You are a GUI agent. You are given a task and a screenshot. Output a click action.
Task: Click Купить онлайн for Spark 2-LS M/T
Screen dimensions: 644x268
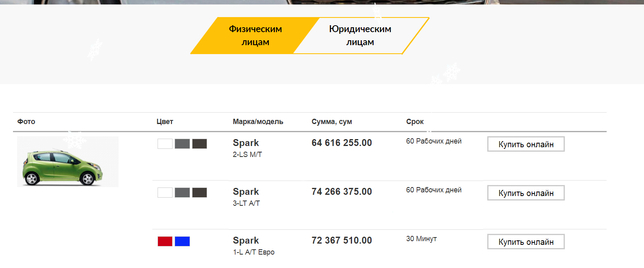[x=526, y=144]
